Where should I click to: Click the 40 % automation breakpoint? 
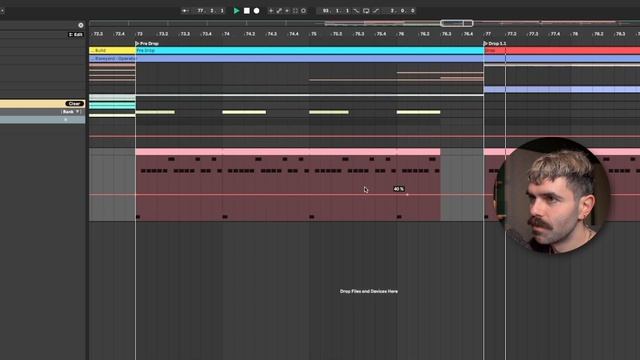pyautogui.click(x=407, y=195)
